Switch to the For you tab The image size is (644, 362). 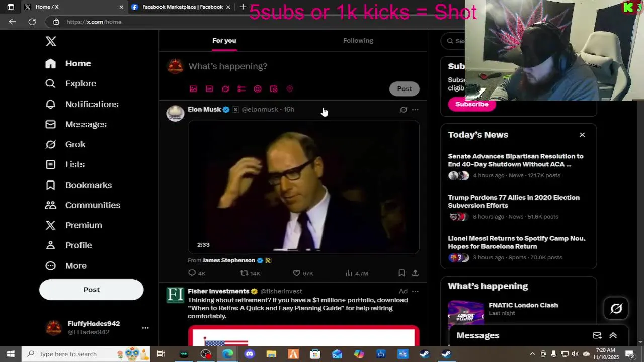coord(224,41)
